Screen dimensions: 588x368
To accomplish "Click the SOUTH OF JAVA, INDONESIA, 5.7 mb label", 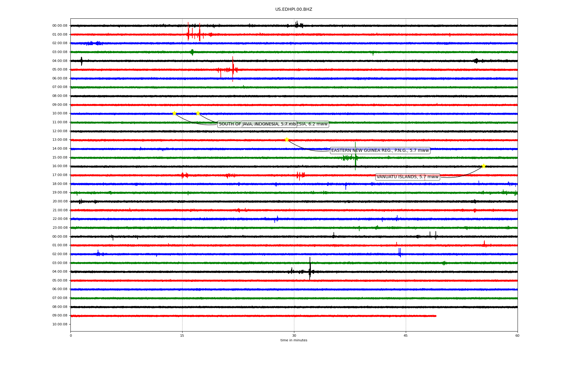I will (x=257, y=124).
